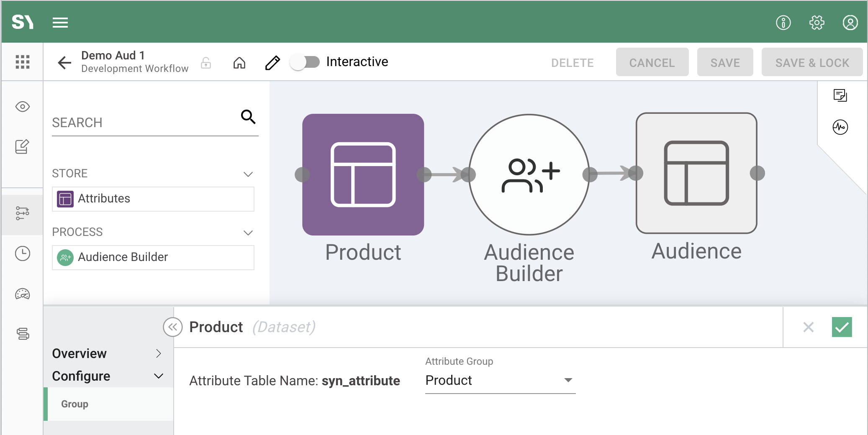
Task: Select the eye preview icon in left sidebar
Action: (22, 106)
